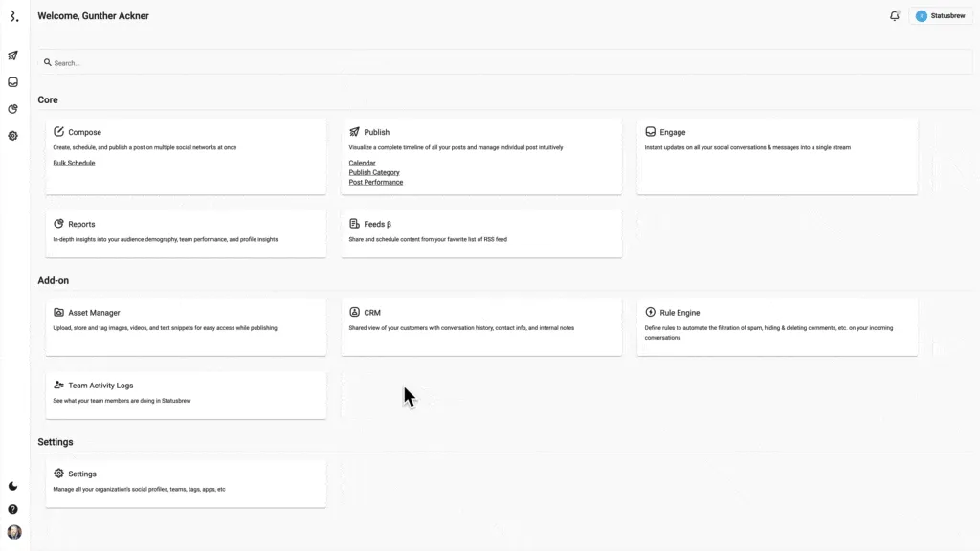This screenshot has width=980, height=551.
Task: Open the Rule Engine card
Action: point(776,325)
